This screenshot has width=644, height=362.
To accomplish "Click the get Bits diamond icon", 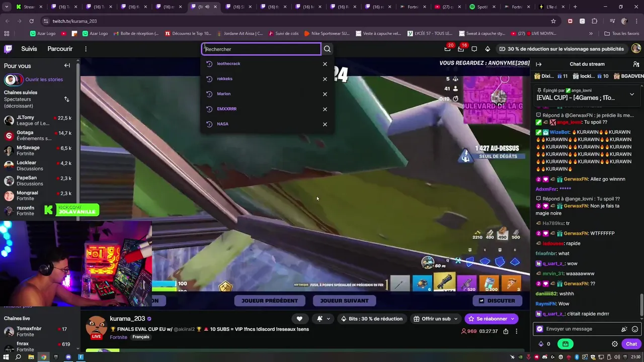I will tap(487, 49).
